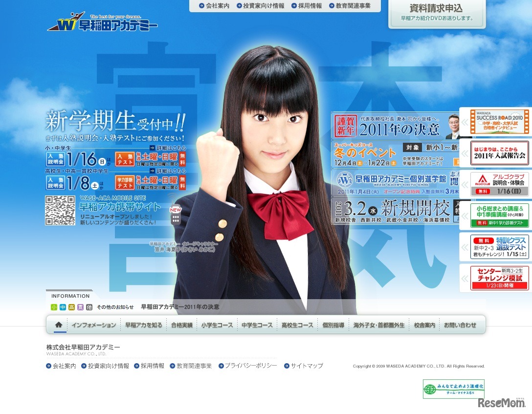Open お問い合わせ menu item
The width and height of the screenshot is (532, 414).
[x=460, y=325]
